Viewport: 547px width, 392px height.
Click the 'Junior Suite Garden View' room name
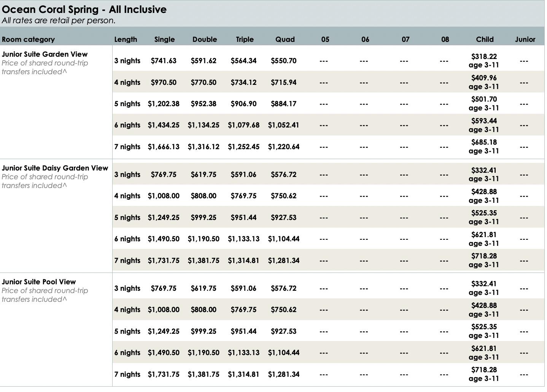pos(45,54)
